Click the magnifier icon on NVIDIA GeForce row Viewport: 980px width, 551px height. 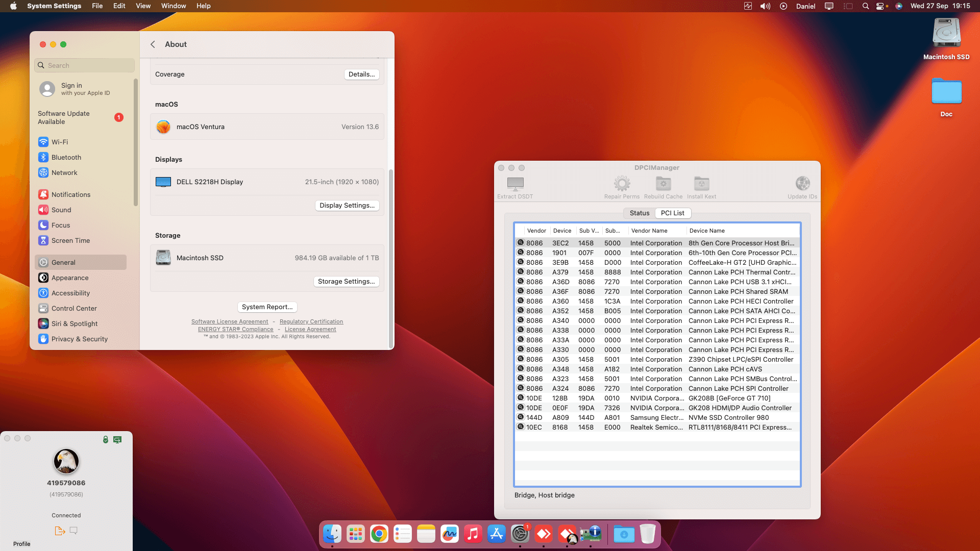(x=521, y=398)
